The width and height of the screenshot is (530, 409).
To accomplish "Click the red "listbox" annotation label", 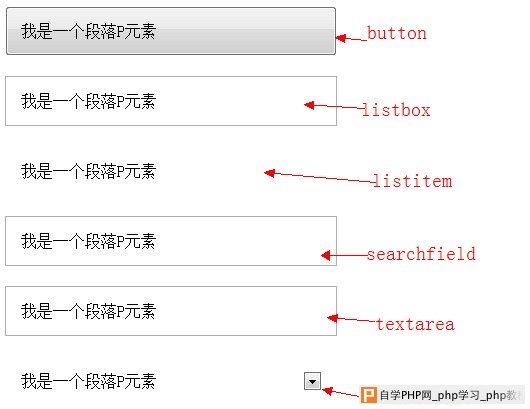I will point(396,110).
